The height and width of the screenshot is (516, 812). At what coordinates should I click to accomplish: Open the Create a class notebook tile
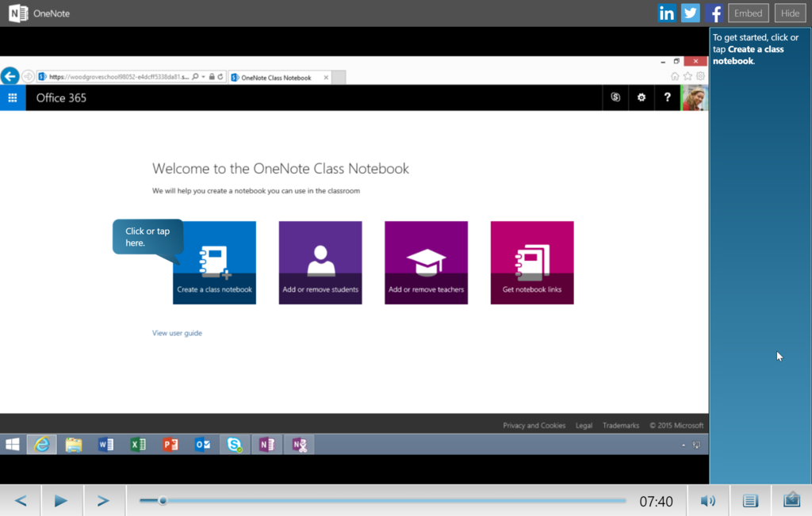[214, 262]
